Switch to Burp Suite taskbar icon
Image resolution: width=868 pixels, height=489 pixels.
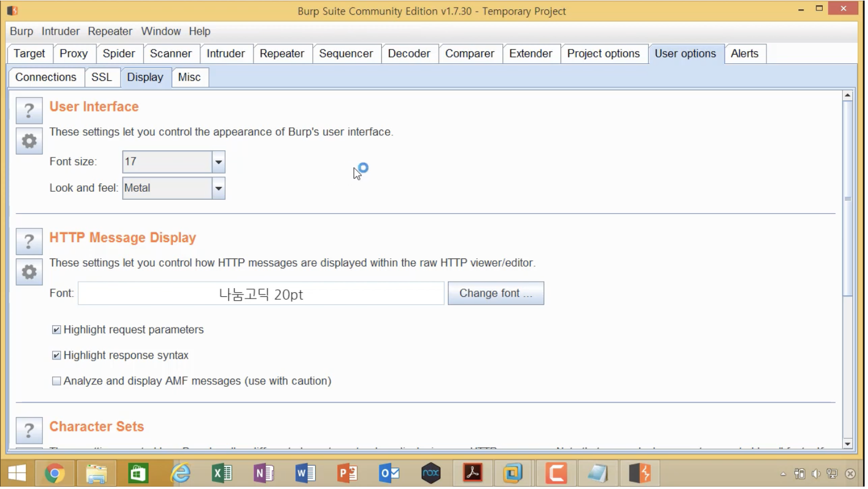click(639, 474)
